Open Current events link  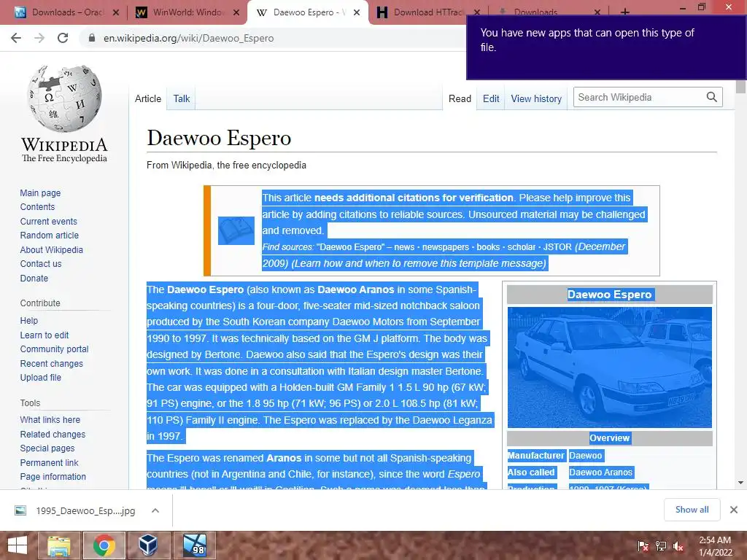pos(49,221)
